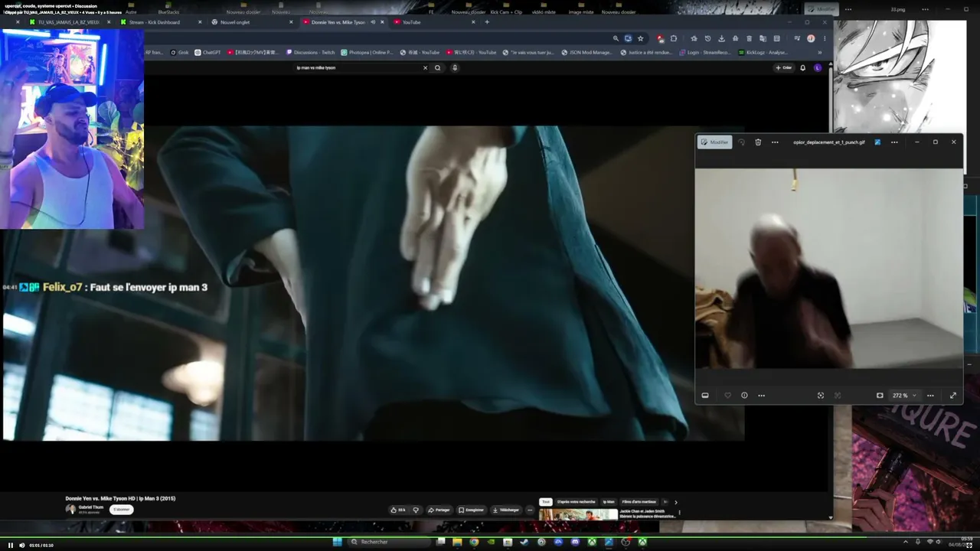The width and height of the screenshot is (980, 551).
Task: Expand the 272 % zoom dropdown
Action: 904,396
